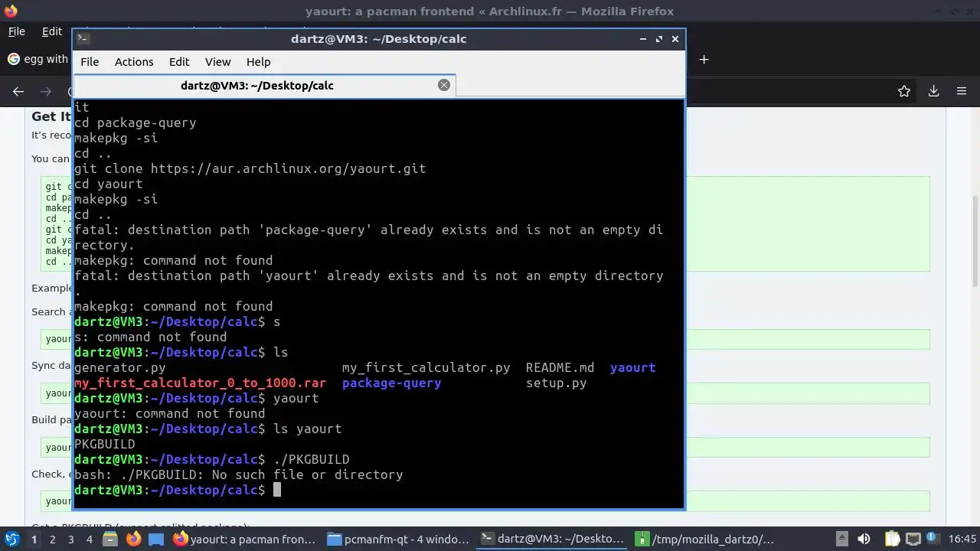Open the clipboard manager tray icon
Screen dimensions: 980x551
[892, 540]
